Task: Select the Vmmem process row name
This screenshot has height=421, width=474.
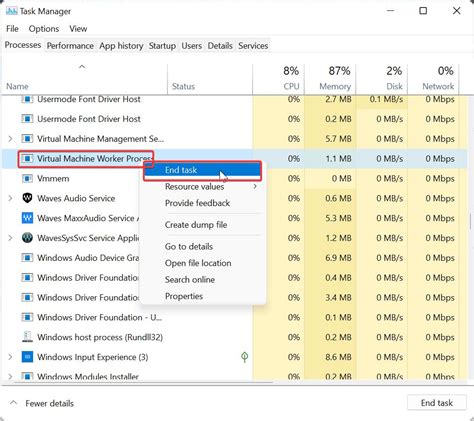Action: (x=53, y=179)
